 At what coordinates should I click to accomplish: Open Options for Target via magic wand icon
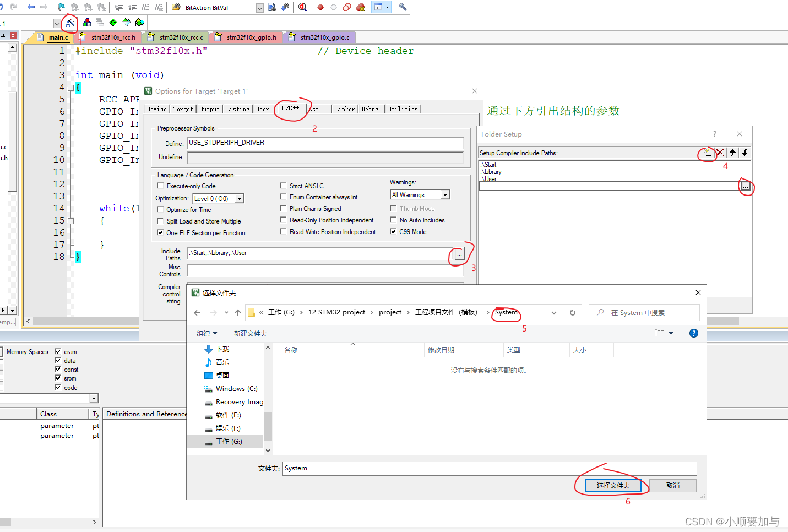[70, 23]
